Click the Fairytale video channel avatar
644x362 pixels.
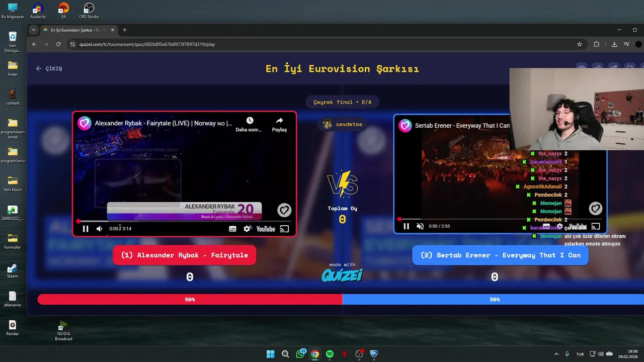84,123
